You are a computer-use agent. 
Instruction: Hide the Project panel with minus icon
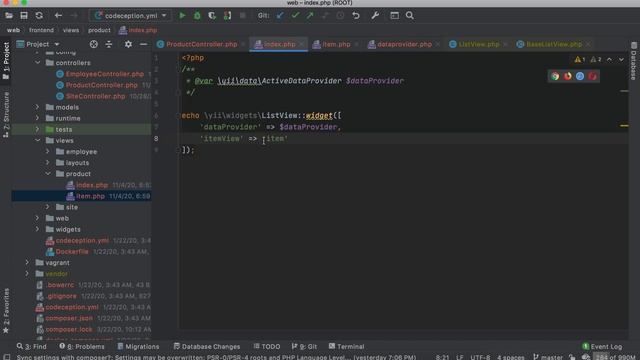(x=143, y=44)
